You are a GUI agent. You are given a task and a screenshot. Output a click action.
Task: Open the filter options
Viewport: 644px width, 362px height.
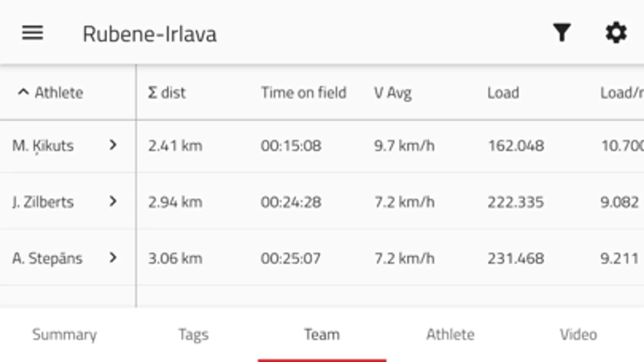[x=561, y=33]
